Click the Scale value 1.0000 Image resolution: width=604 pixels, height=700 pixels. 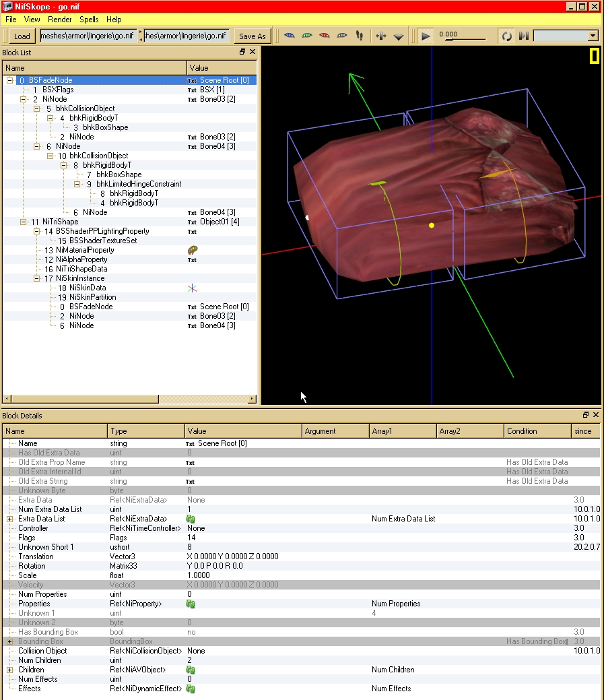click(199, 575)
